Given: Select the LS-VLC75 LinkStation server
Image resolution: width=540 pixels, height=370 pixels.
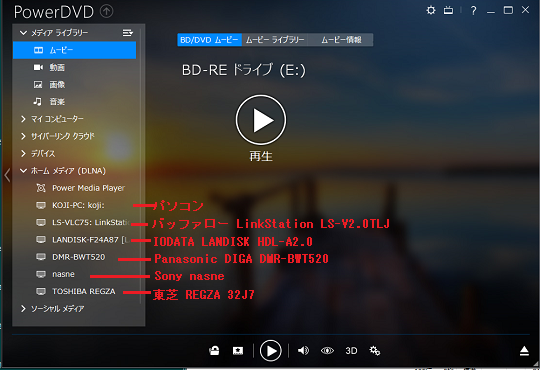Looking at the screenshot, I should point(83,223).
